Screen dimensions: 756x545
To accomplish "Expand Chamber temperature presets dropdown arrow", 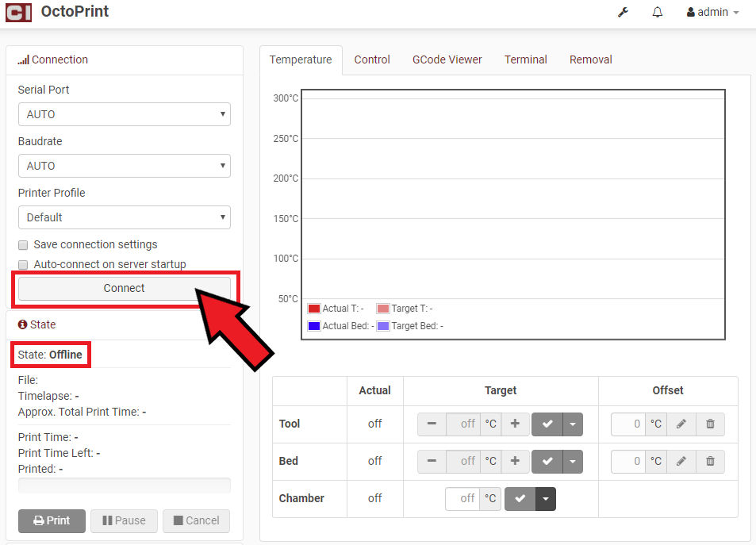I will tap(545, 498).
